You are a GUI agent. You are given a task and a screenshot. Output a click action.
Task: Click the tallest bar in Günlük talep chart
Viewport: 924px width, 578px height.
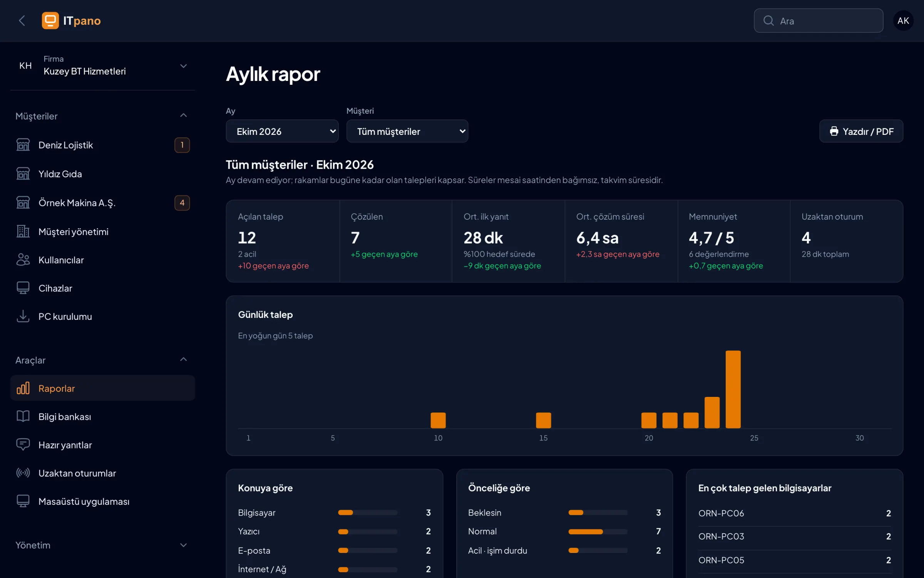tap(733, 389)
